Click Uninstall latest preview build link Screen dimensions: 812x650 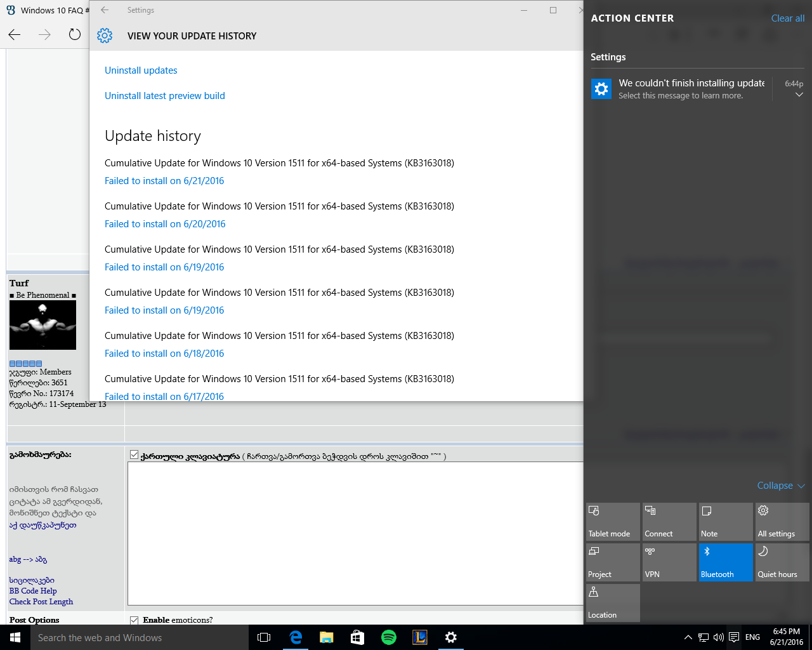point(165,96)
